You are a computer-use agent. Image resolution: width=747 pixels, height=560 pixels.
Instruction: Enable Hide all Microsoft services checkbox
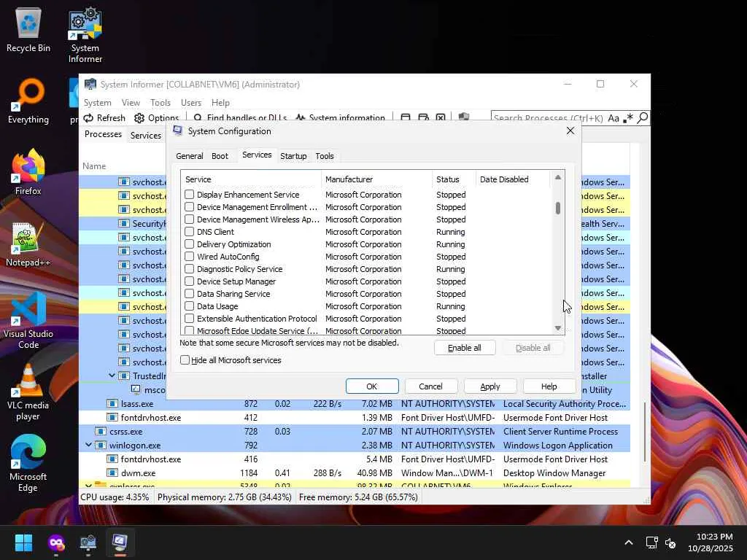pyautogui.click(x=185, y=360)
